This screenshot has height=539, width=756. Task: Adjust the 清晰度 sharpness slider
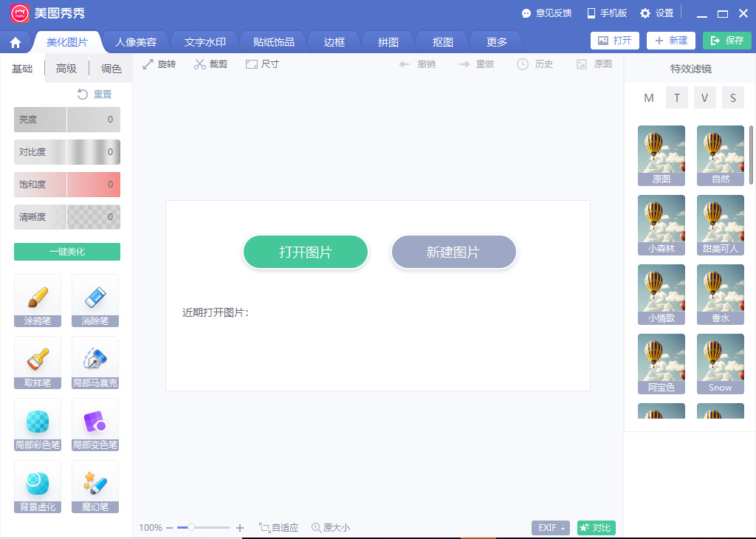click(x=67, y=217)
